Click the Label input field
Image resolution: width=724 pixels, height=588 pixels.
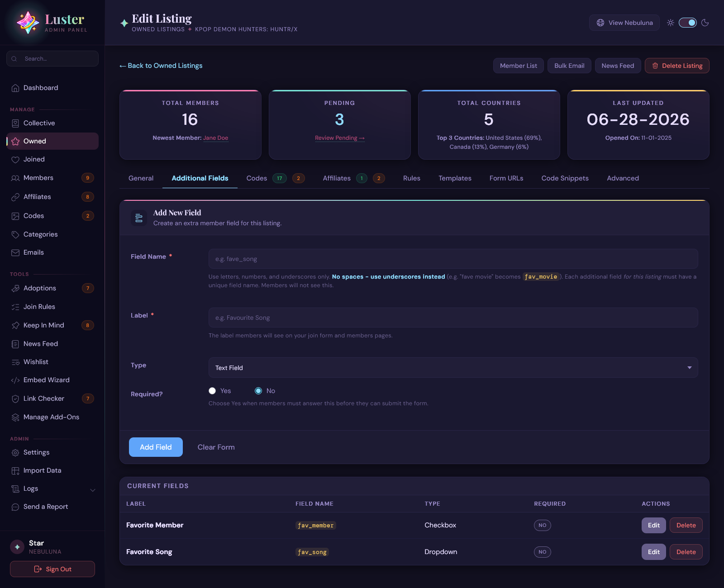coord(453,318)
